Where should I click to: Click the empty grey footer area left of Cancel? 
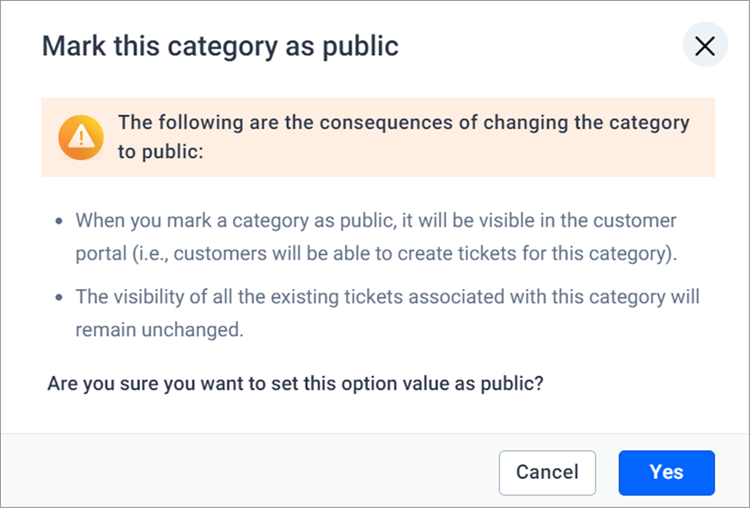click(x=249, y=471)
